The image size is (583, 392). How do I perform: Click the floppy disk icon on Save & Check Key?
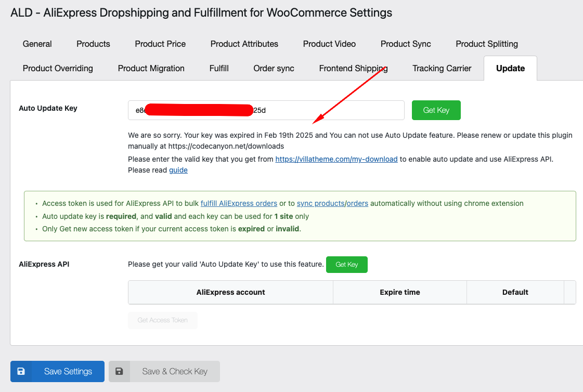point(119,371)
